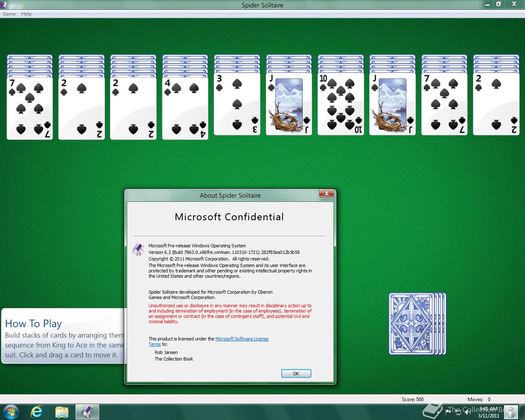Click the spider icon in About dialog

[x=138, y=249]
